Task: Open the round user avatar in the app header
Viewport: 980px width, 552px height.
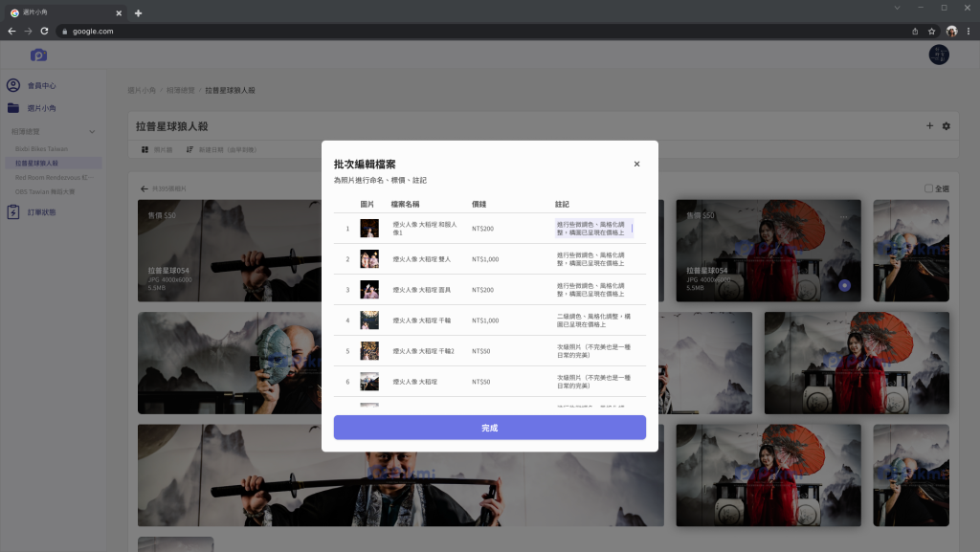Action: [939, 55]
